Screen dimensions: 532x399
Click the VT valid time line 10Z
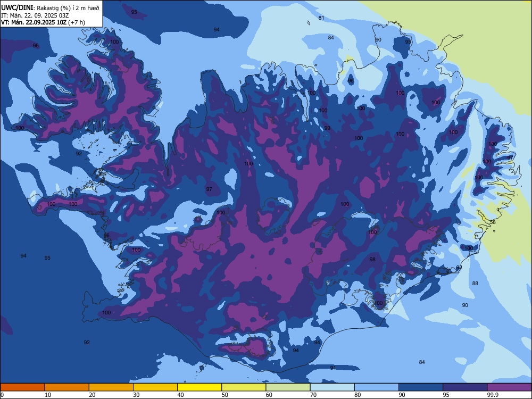coord(43,22)
